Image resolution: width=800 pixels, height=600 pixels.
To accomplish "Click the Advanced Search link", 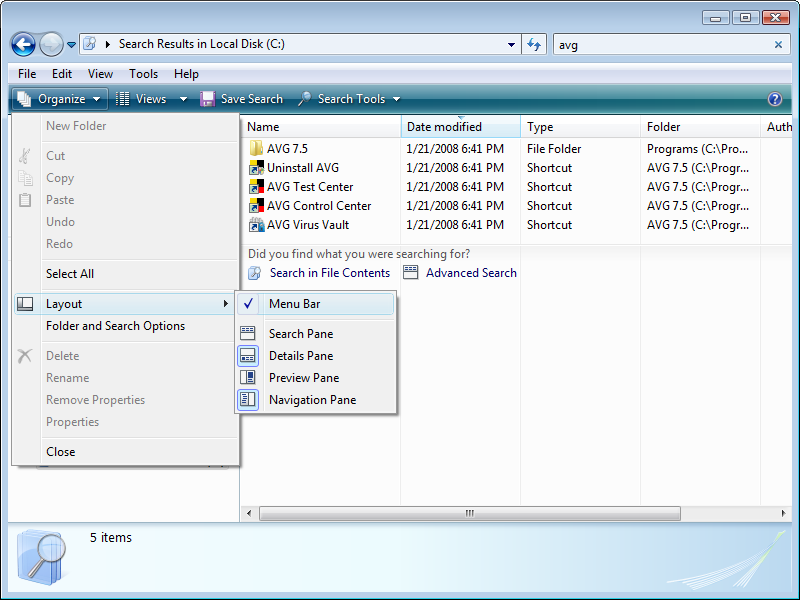I will 471,273.
